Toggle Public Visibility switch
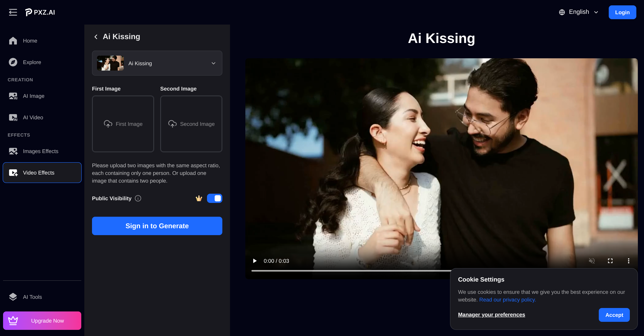This screenshot has height=336, width=644. (214, 198)
